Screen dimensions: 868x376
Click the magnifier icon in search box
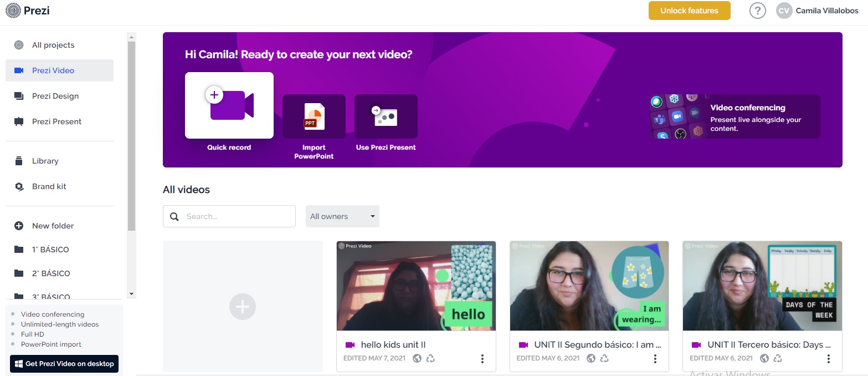(x=174, y=216)
